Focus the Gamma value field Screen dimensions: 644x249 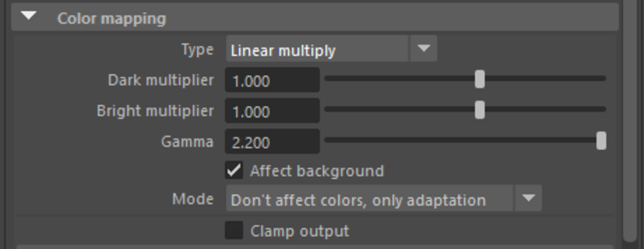pos(272,141)
